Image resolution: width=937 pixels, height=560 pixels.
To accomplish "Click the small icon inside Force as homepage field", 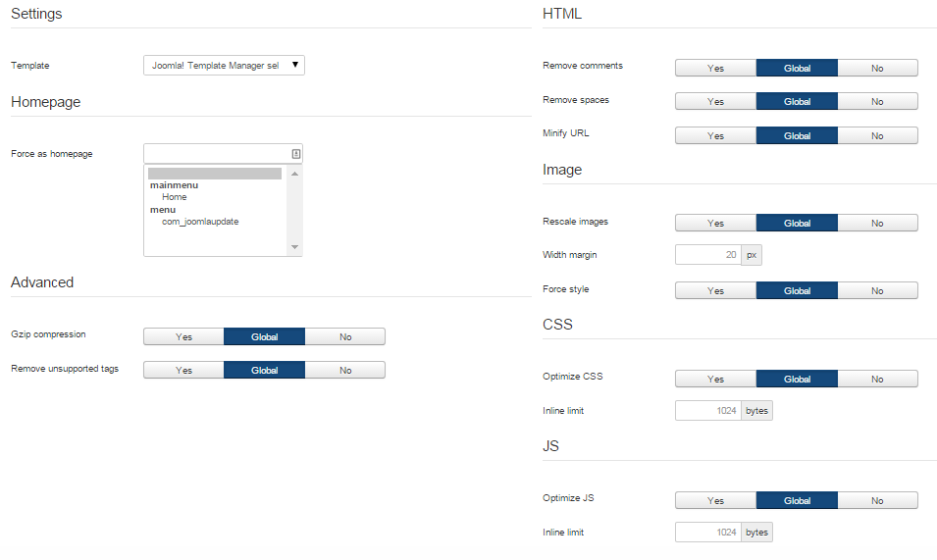I will click(x=295, y=154).
